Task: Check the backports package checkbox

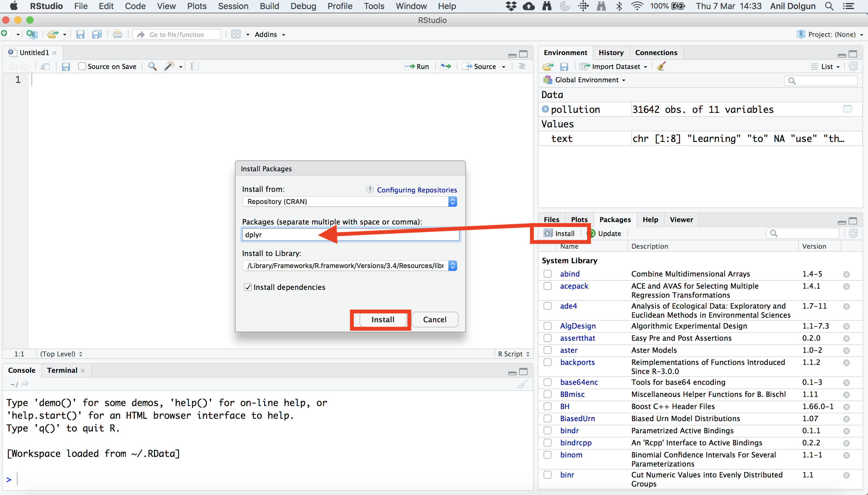Action: coord(547,362)
